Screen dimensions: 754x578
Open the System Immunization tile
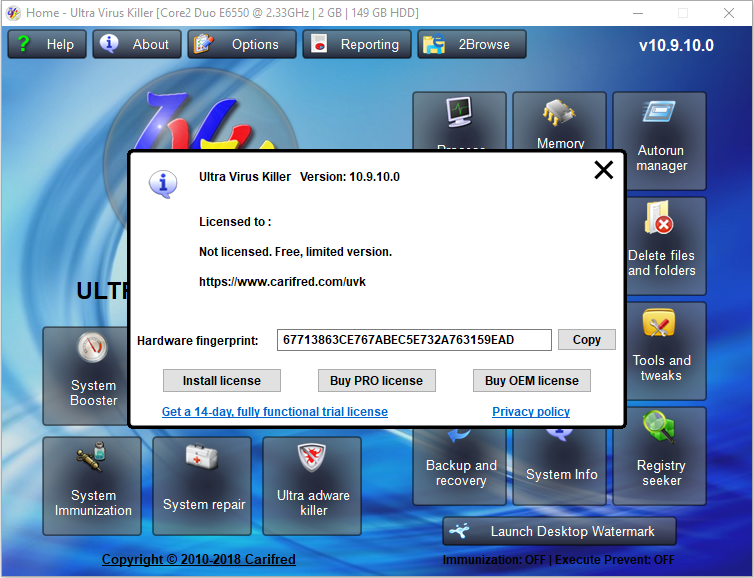[x=92, y=486]
